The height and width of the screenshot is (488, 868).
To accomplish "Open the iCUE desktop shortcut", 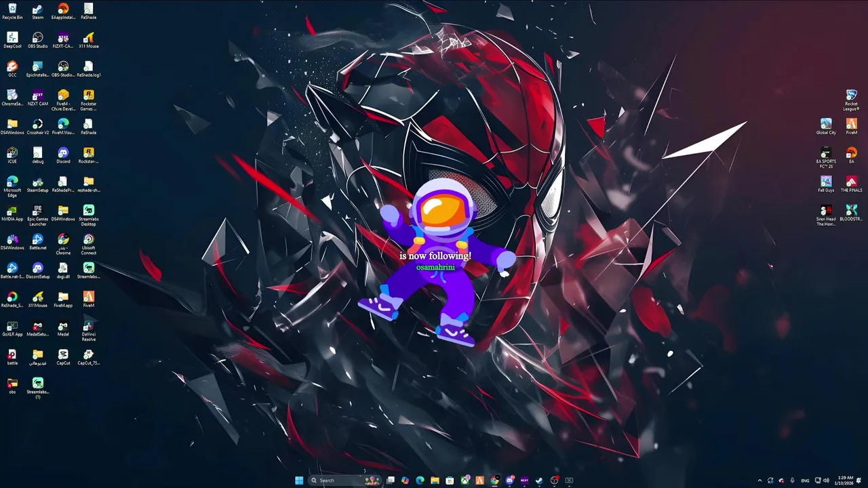I will coord(12,155).
